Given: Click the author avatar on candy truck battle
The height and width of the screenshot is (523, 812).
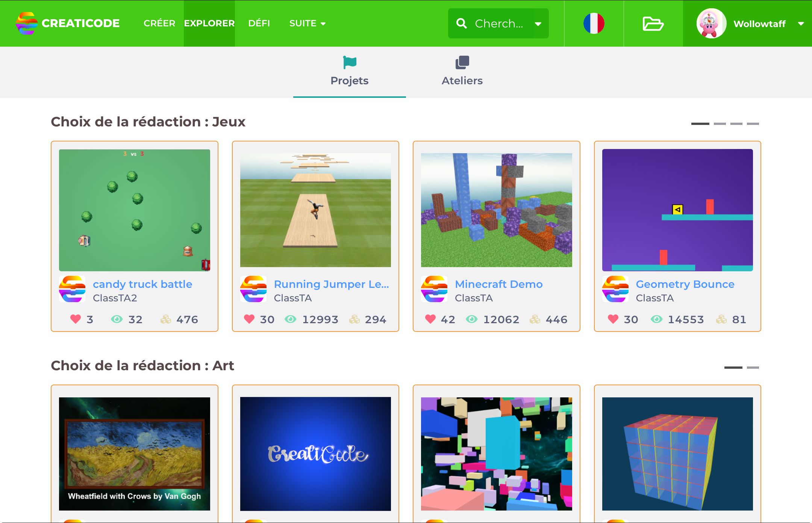Looking at the screenshot, I should [72, 289].
